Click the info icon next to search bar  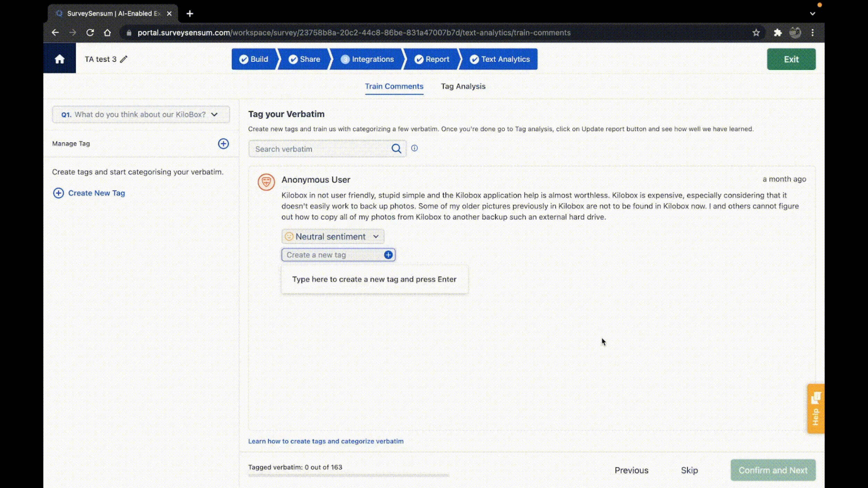(x=414, y=148)
